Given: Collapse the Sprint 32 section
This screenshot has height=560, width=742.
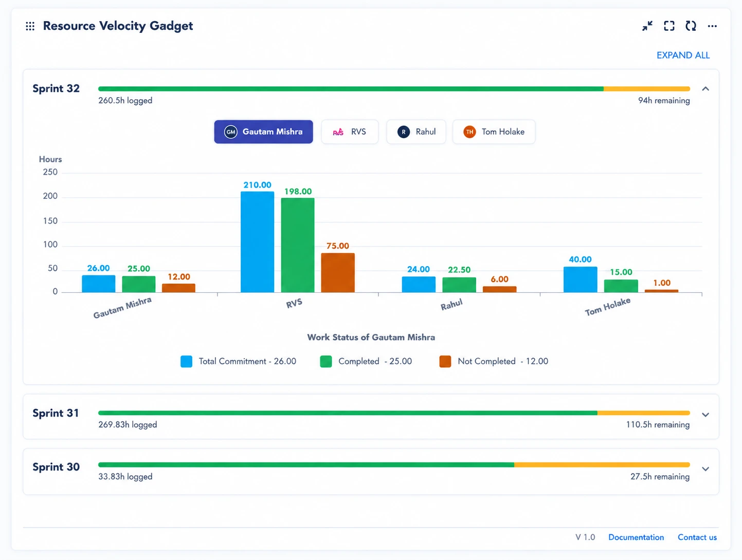Looking at the screenshot, I should tap(705, 89).
